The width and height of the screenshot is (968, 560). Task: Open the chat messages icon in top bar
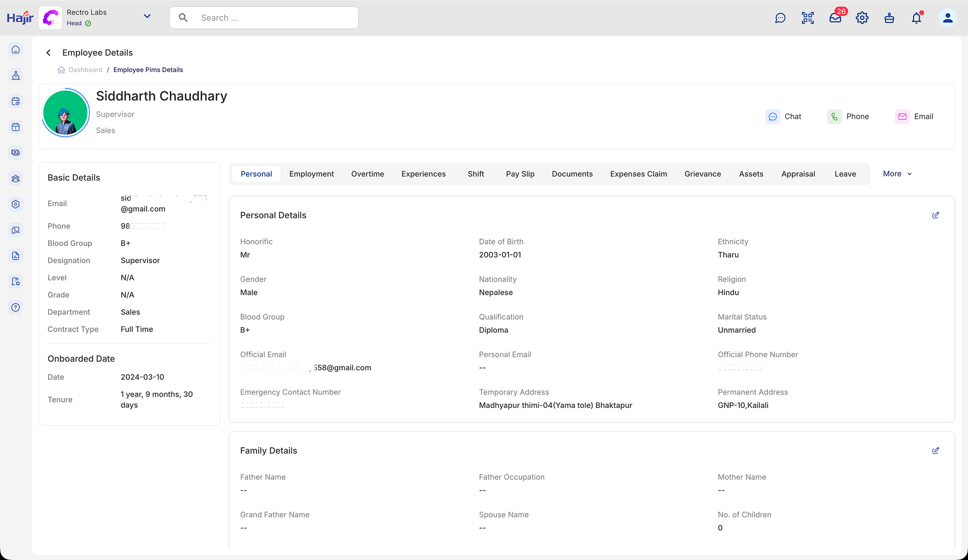point(780,18)
